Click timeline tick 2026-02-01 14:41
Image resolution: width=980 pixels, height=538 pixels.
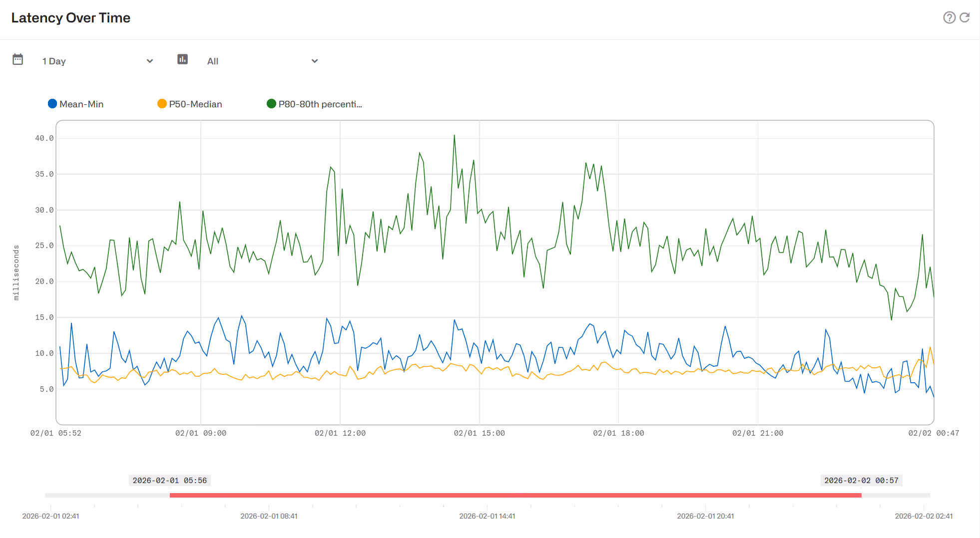pyautogui.click(x=488, y=516)
